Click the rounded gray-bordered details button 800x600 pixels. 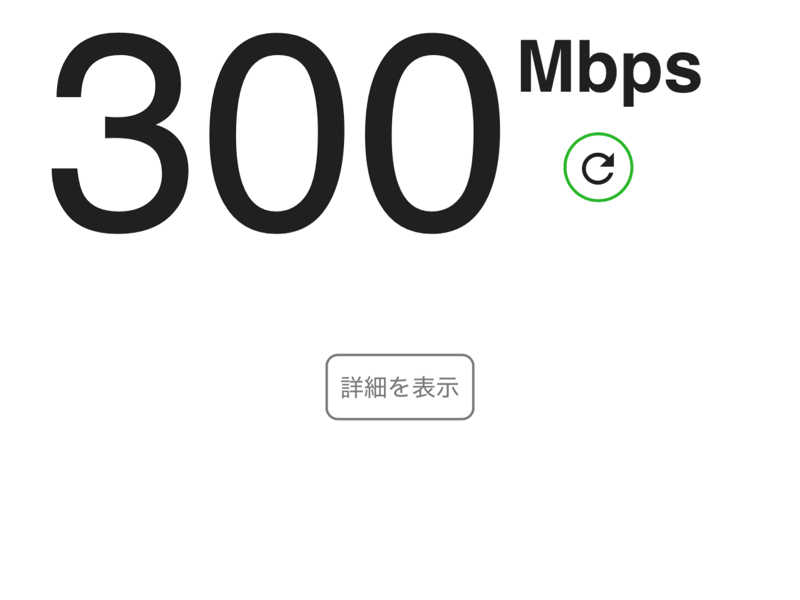tap(400, 387)
